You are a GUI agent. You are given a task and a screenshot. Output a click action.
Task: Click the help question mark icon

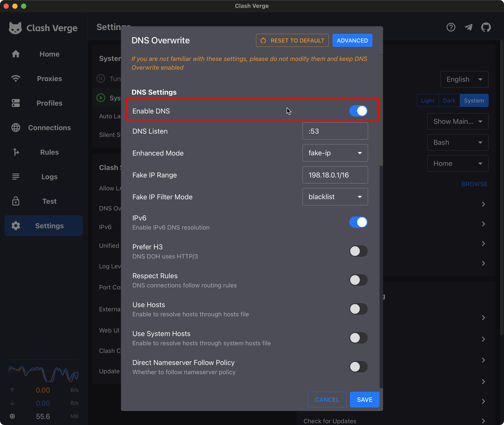pos(451,27)
